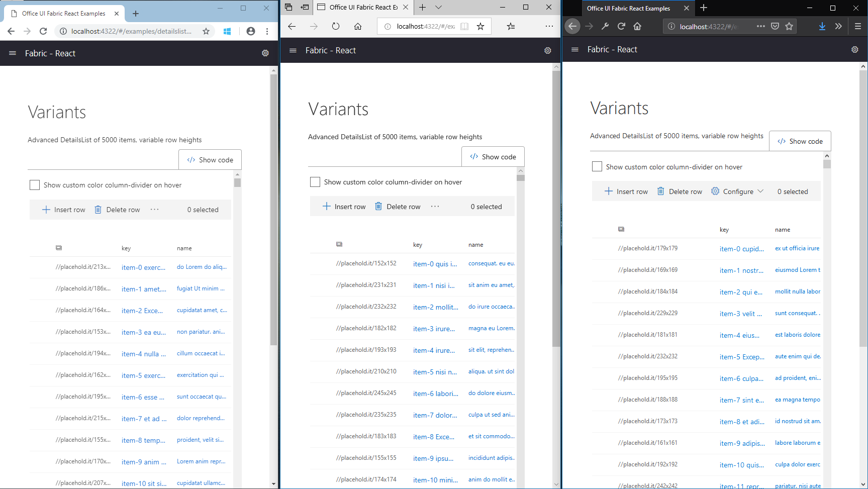
Task: Click file type icon column header in Firefox list
Action: tap(621, 229)
